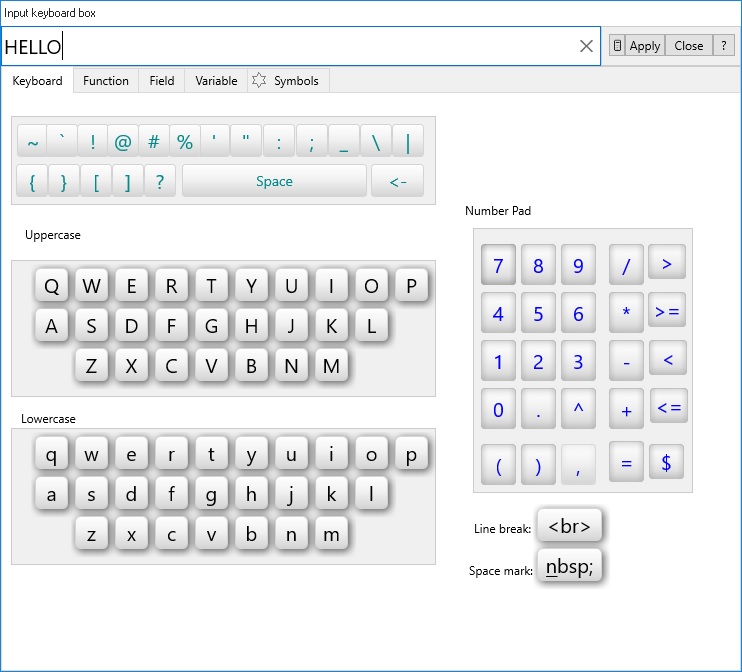Insert the multiplication * operator
Viewport: 742px width, 672px height.
626,313
